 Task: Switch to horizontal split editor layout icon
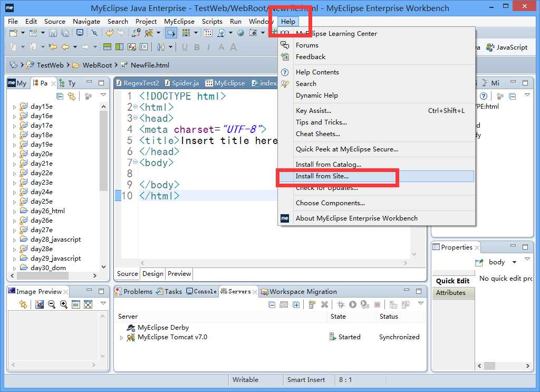pos(108,47)
